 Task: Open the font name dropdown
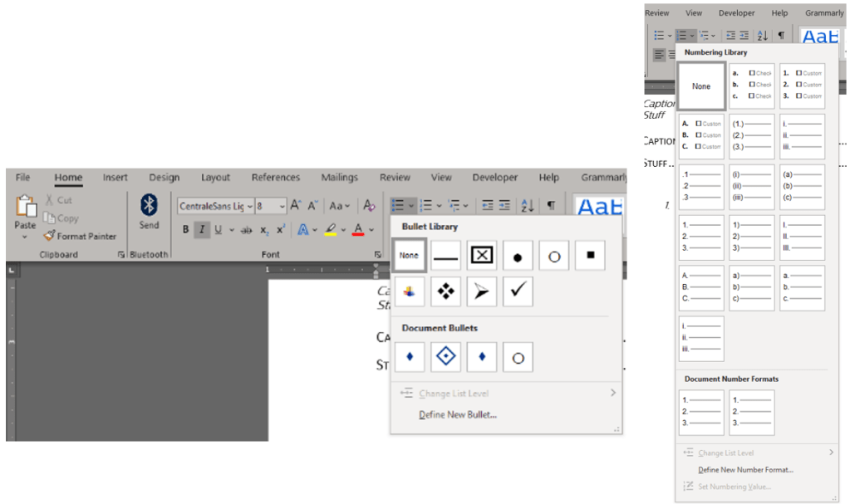pos(250,206)
